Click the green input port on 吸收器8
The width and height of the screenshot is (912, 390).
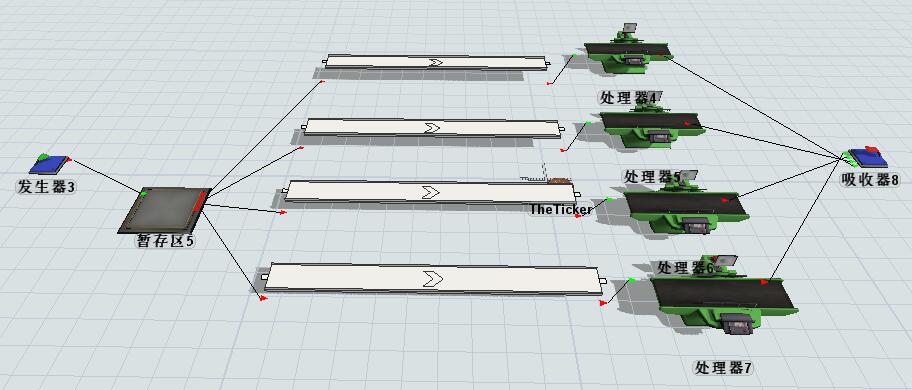tap(845, 154)
